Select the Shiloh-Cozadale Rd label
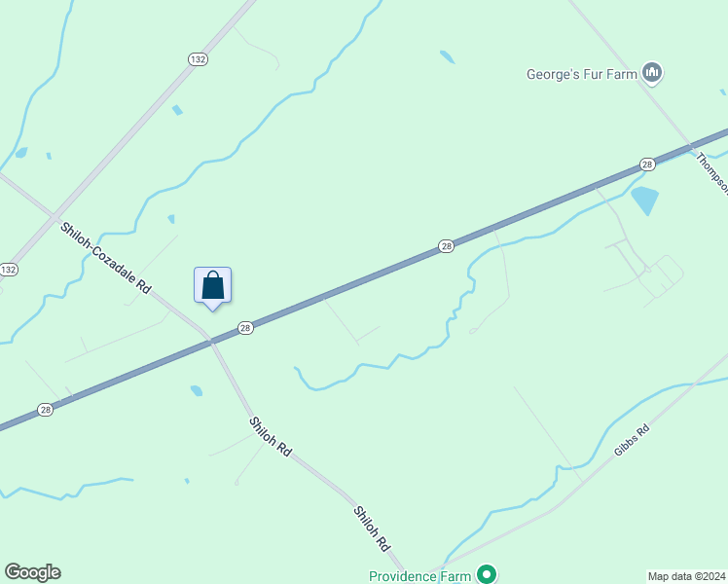728x584 pixels. [x=106, y=258]
